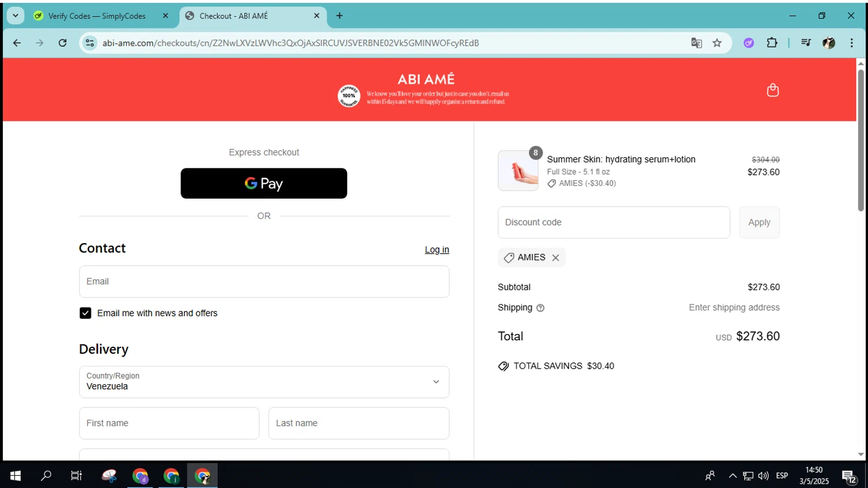Click the Discount code field
The height and width of the screenshot is (488, 868).
click(x=614, y=222)
